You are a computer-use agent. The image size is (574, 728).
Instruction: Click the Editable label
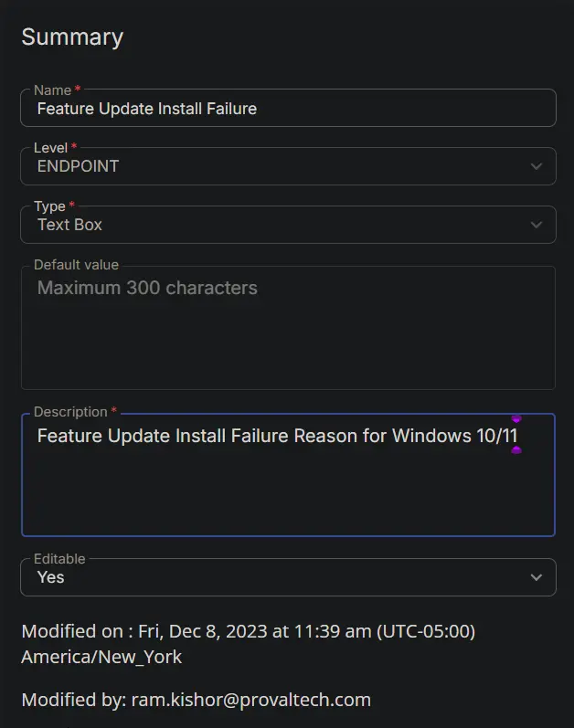[59, 558]
